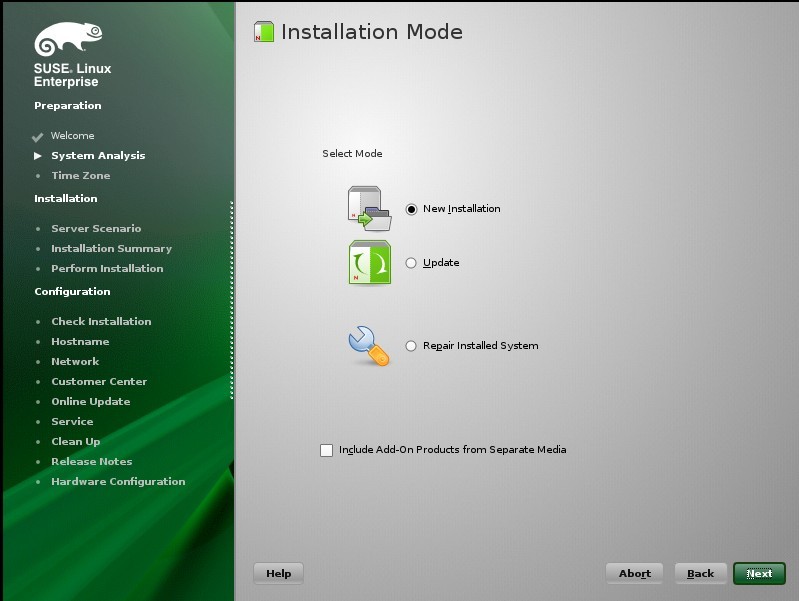Image resolution: width=799 pixels, height=601 pixels.
Task: Enable Include Add-On Products checkbox
Action: click(327, 450)
